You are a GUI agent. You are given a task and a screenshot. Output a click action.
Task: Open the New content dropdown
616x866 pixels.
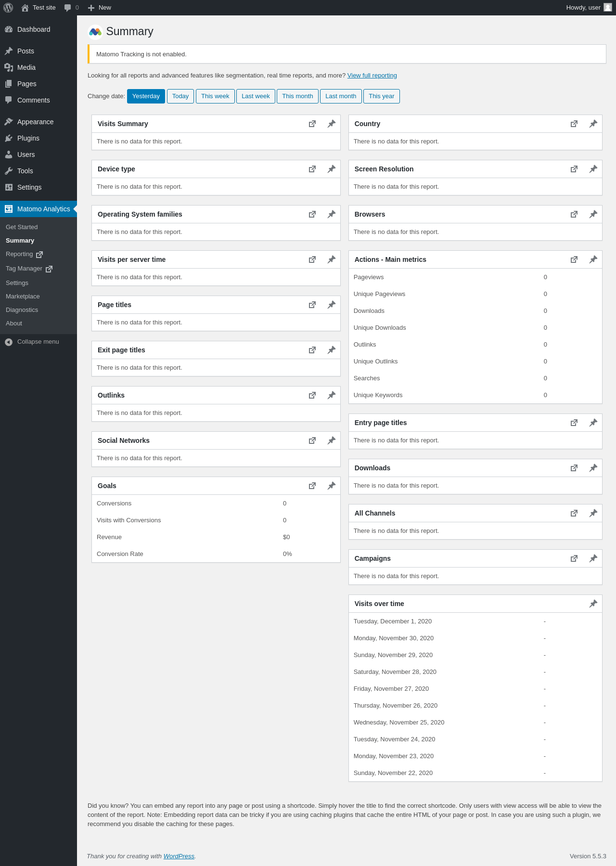[100, 8]
